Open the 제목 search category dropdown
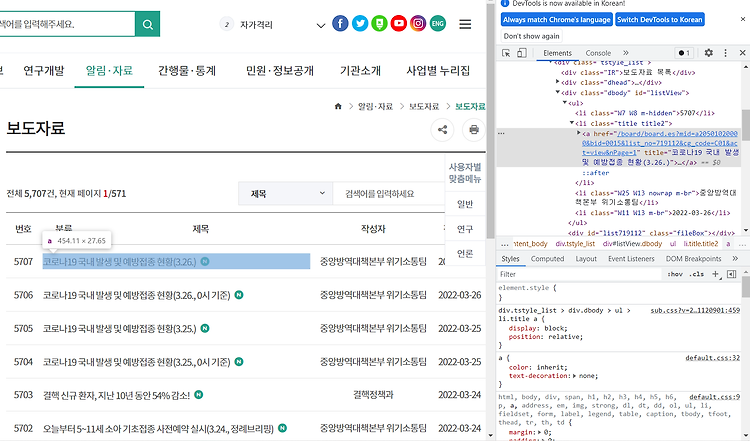This screenshot has width=750, height=441. pyautogui.click(x=286, y=194)
